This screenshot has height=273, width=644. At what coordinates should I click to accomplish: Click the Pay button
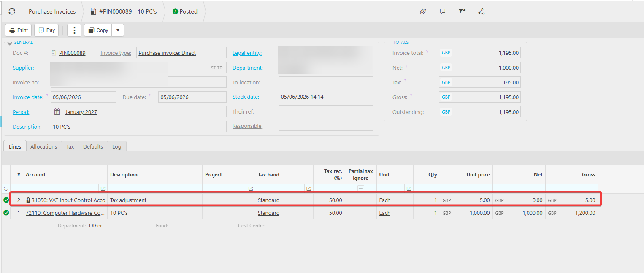click(47, 30)
